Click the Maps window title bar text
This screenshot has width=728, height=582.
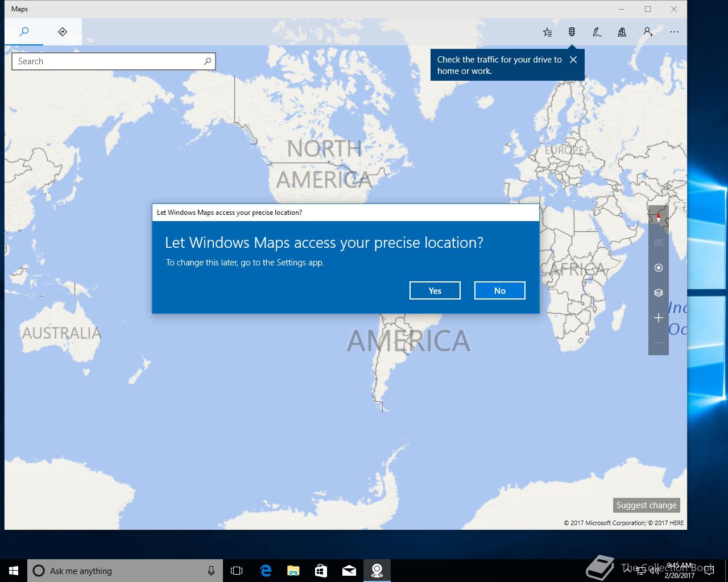click(x=20, y=9)
